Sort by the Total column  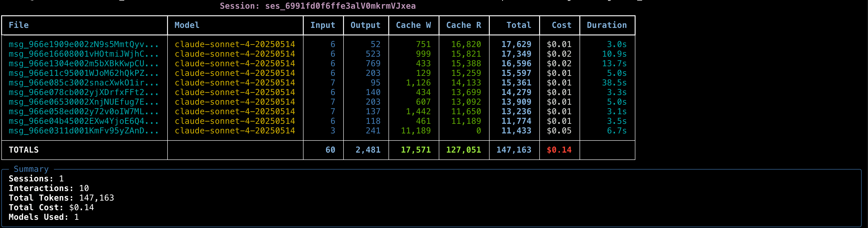coord(518,25)
